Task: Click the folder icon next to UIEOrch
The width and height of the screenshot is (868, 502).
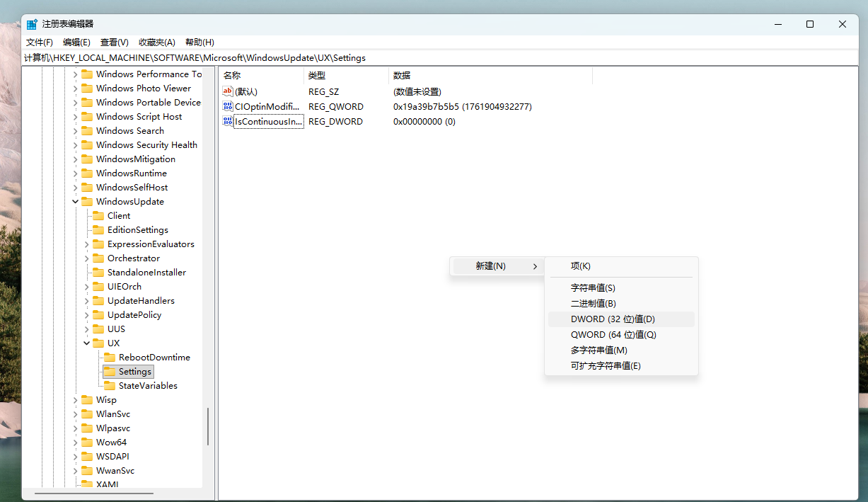Action: 98,287
